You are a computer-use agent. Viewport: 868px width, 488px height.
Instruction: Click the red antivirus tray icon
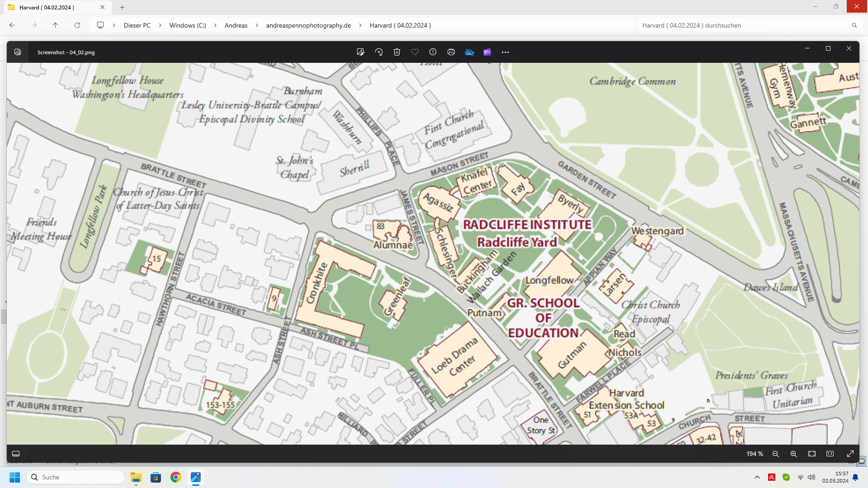[772, 477]
